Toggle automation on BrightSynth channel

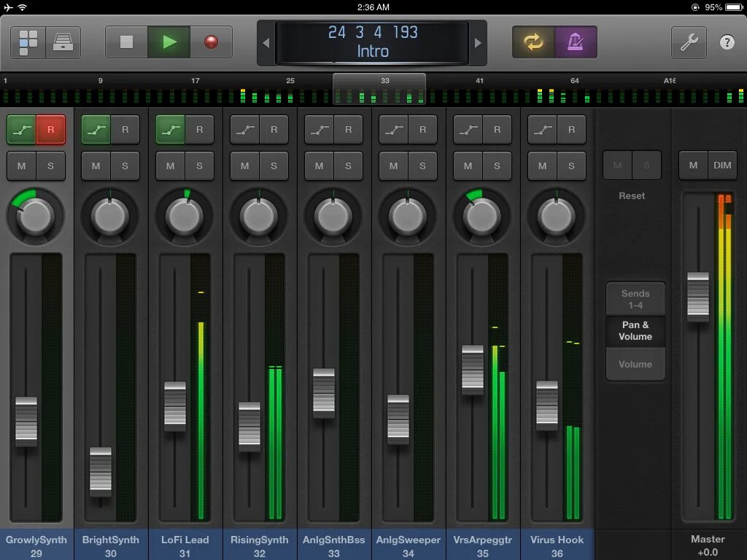point(96,130)
